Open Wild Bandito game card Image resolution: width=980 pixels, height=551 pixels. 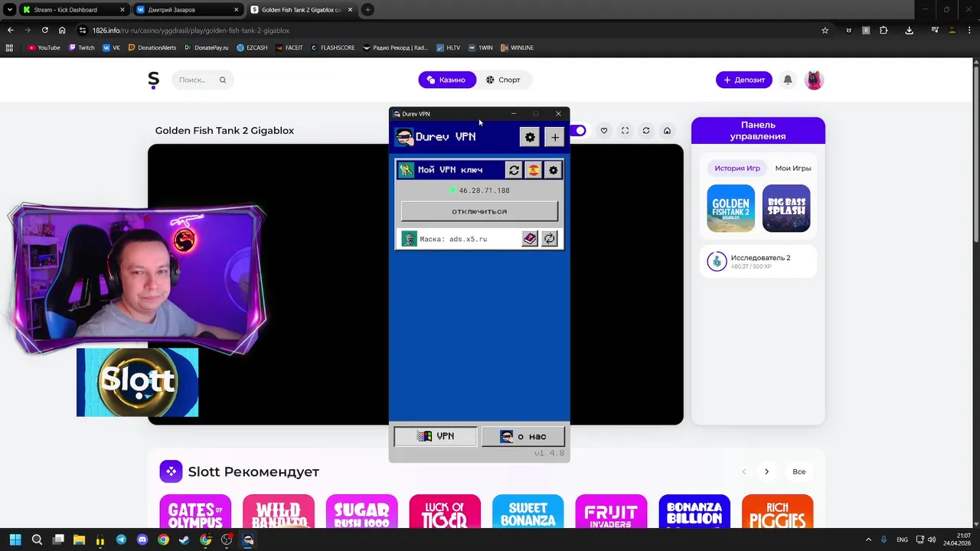[x=279, y=511]
